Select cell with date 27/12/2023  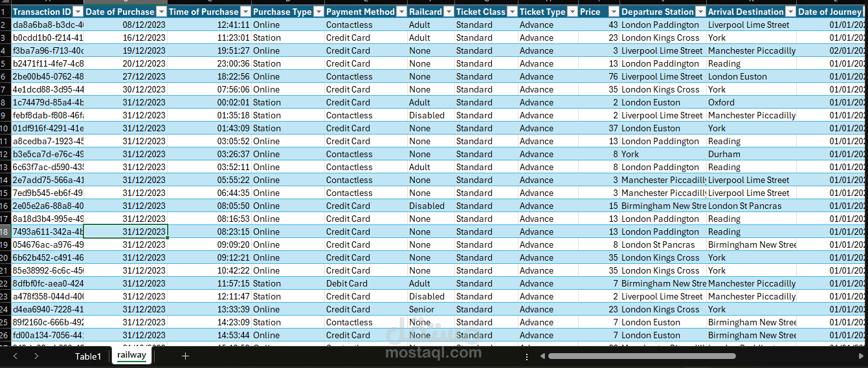[x=126, y=76]
